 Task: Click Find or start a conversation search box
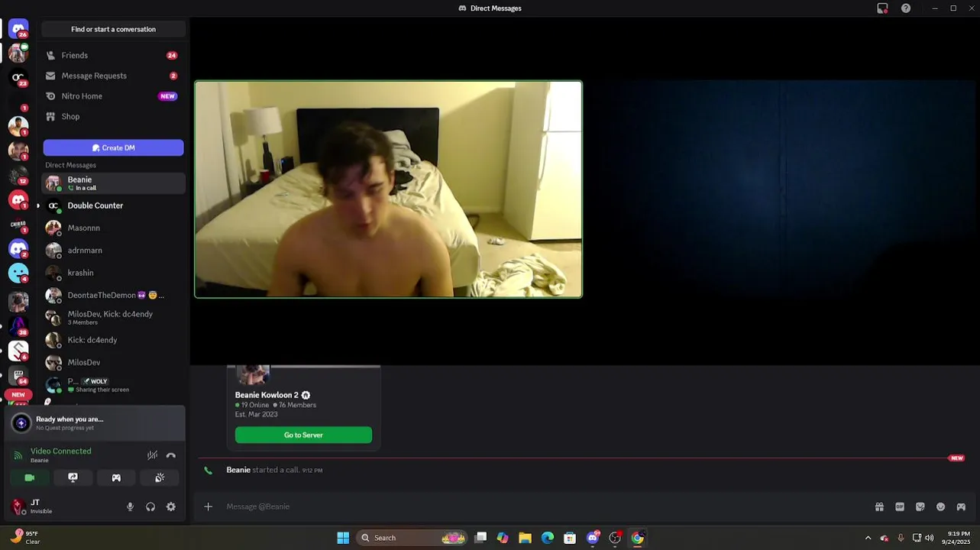click(113, 29)
